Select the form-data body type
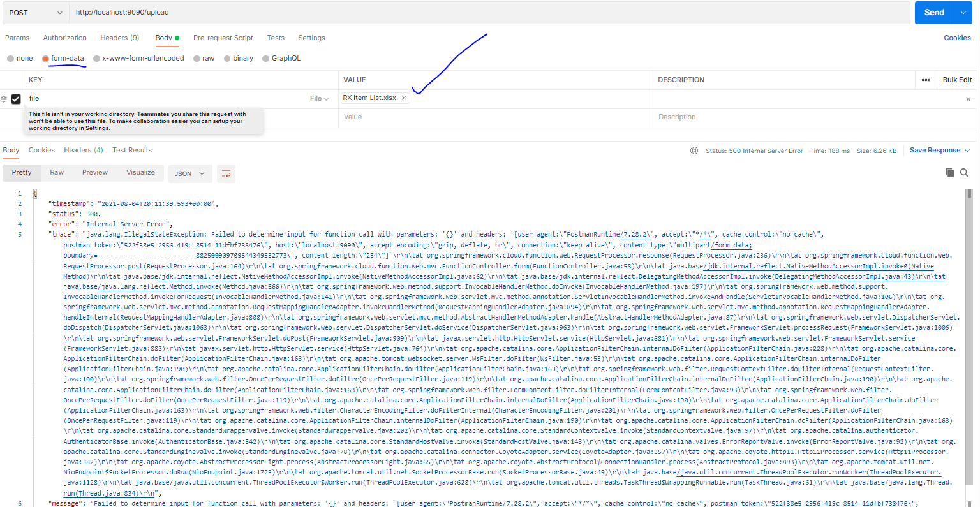 63,58
